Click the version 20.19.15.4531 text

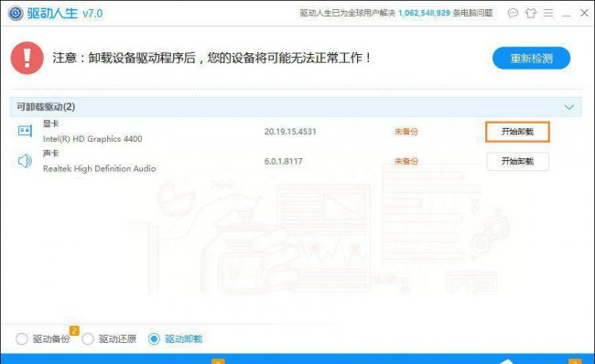click(x=290, y=132)
